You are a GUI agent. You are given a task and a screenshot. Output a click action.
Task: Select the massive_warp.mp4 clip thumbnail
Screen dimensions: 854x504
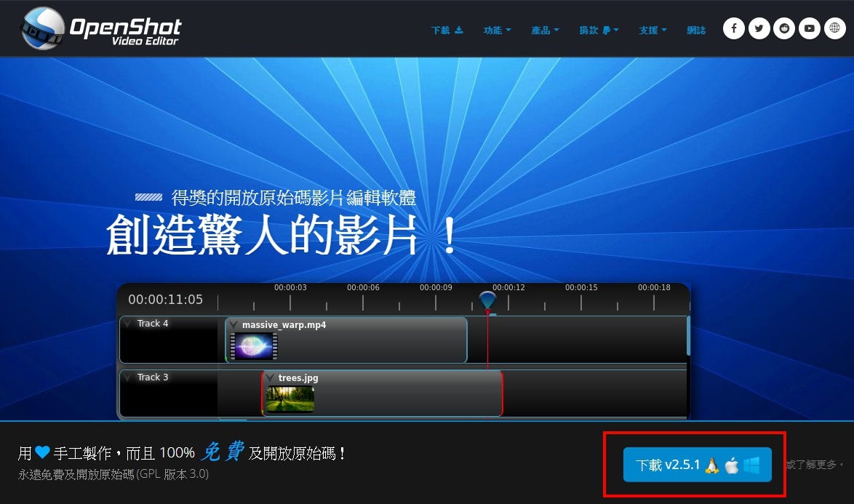(x=254, y=346)
